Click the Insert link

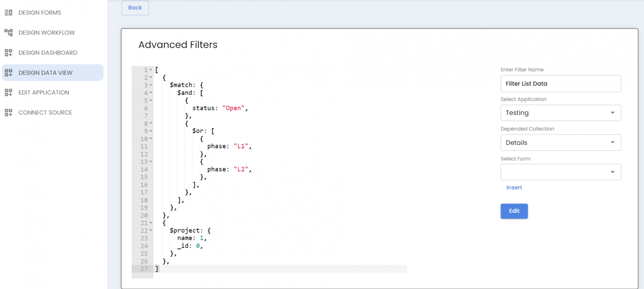514,187
